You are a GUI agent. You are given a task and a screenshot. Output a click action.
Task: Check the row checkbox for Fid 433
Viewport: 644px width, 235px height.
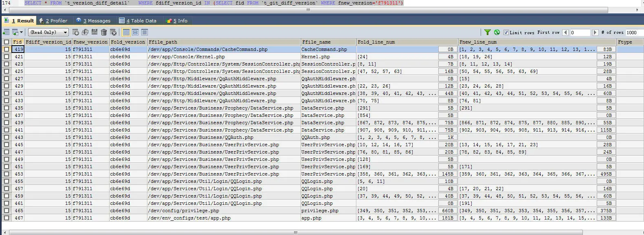click(7, 101)
